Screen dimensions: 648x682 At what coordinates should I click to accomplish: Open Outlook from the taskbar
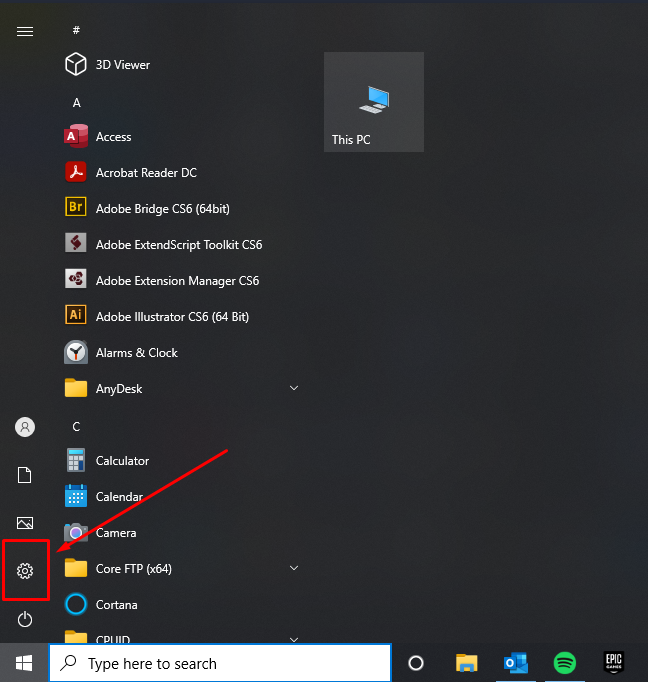coord(516,663)
